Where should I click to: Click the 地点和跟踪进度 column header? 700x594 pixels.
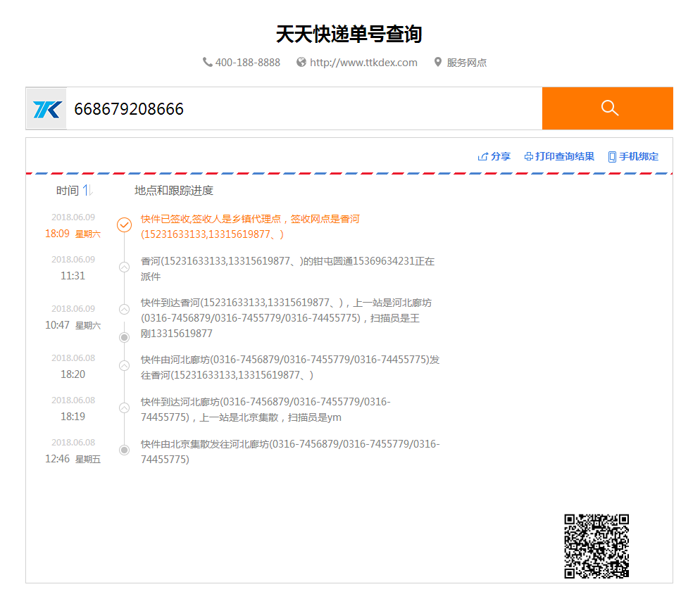coord(174,191)
